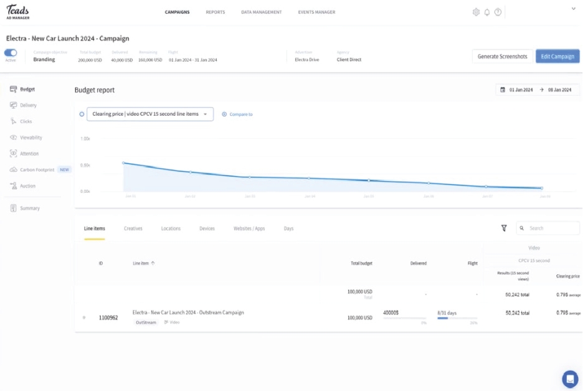The width and height of the screenshot is (583, 392).
Task: Open the chat support bubble
Action: tap(569, 378)
